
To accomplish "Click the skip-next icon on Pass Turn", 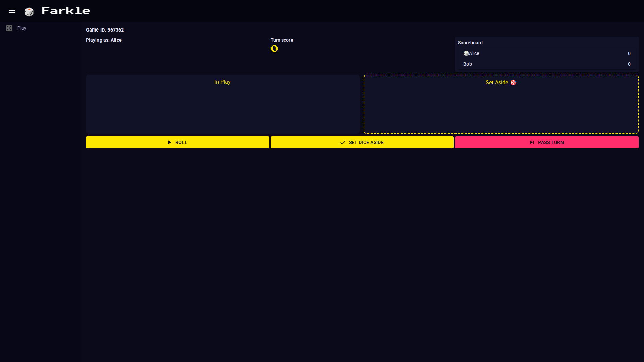I will (532, 142).
